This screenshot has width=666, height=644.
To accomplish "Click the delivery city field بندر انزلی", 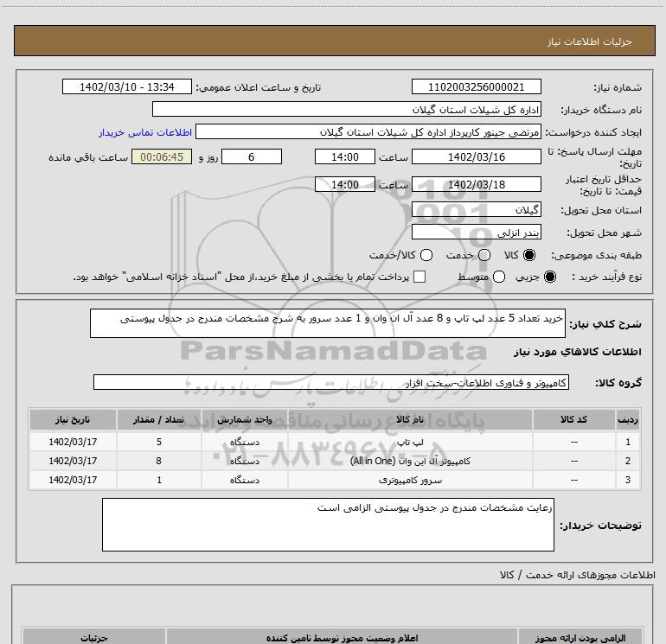I will (476, 233).
